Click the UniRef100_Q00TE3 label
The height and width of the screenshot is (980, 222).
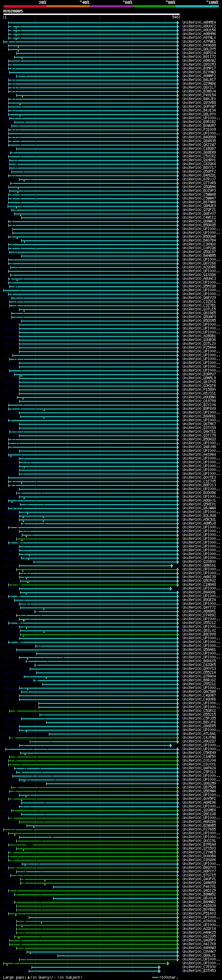coord(199,477)
